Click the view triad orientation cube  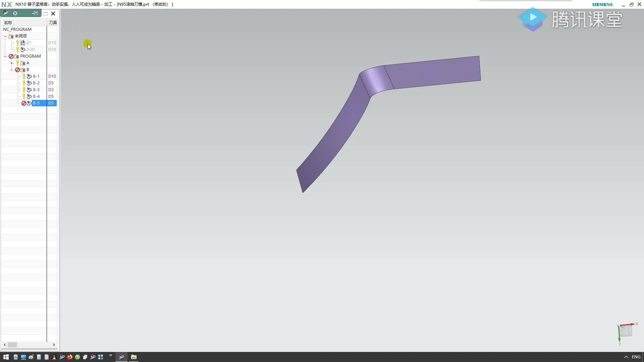[x=625, y=331]
